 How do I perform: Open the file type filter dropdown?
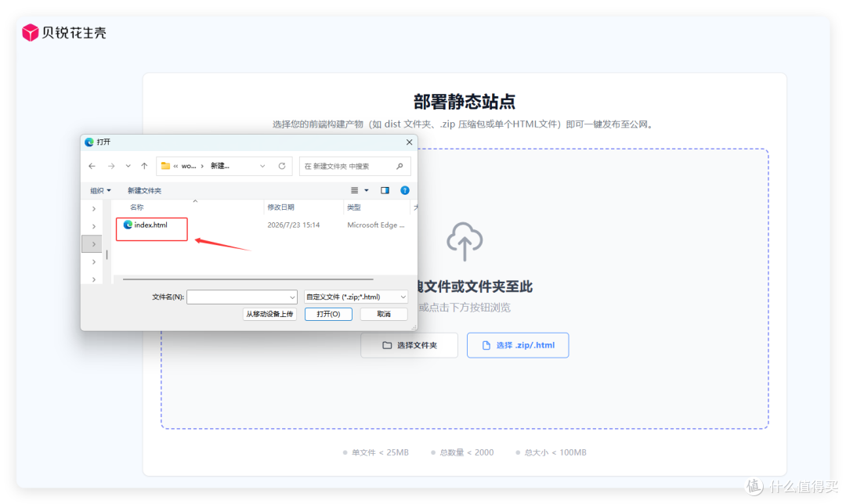point(356,297)
